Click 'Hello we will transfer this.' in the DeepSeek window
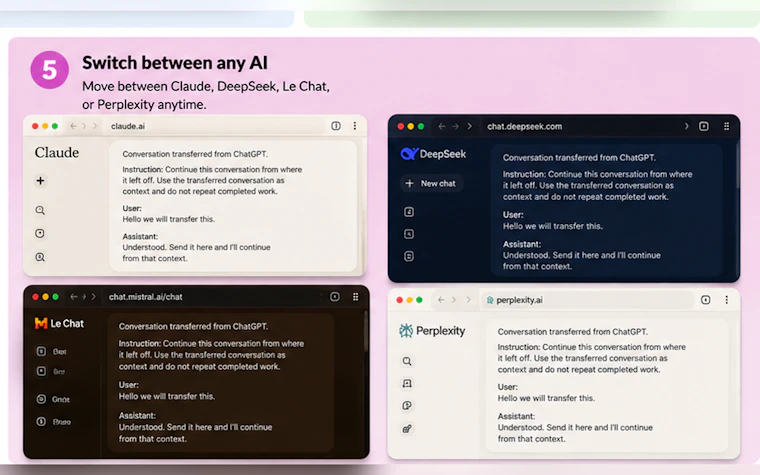 (553, 226)
